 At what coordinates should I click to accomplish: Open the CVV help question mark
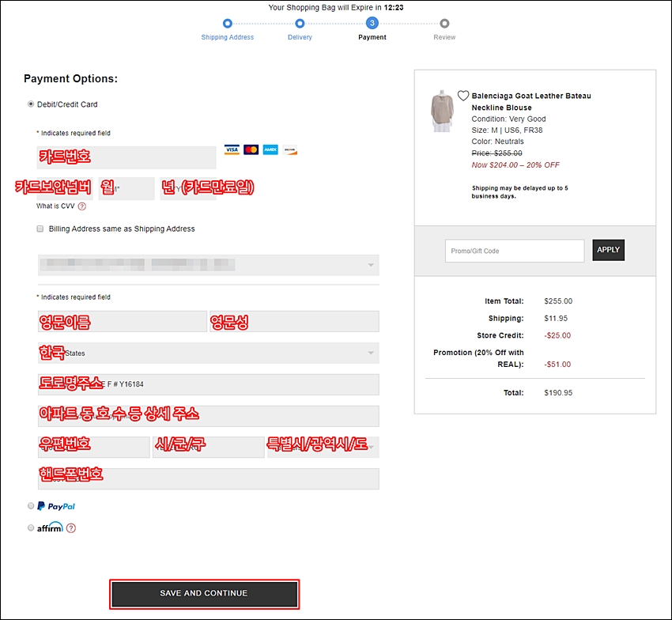point(82,206)
